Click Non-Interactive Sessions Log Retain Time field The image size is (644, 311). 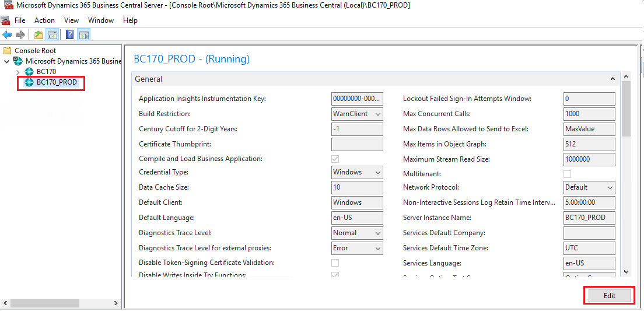click(589, 202)
